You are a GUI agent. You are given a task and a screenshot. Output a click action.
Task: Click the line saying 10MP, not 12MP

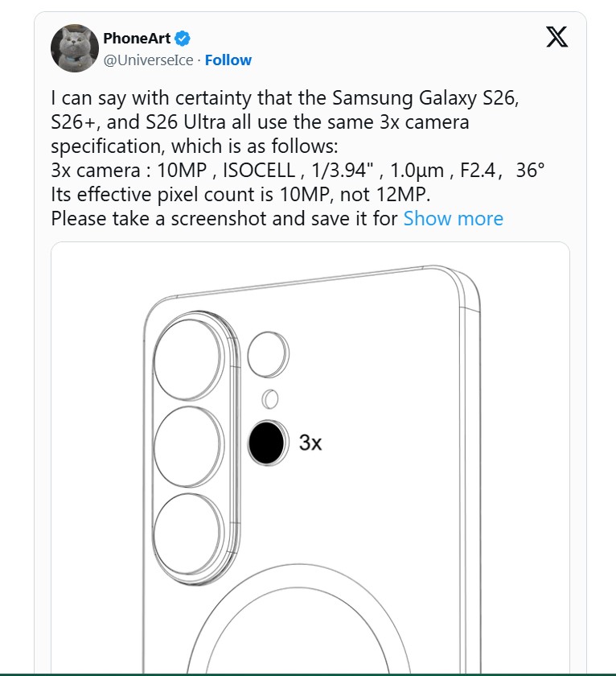coord(240,195)
